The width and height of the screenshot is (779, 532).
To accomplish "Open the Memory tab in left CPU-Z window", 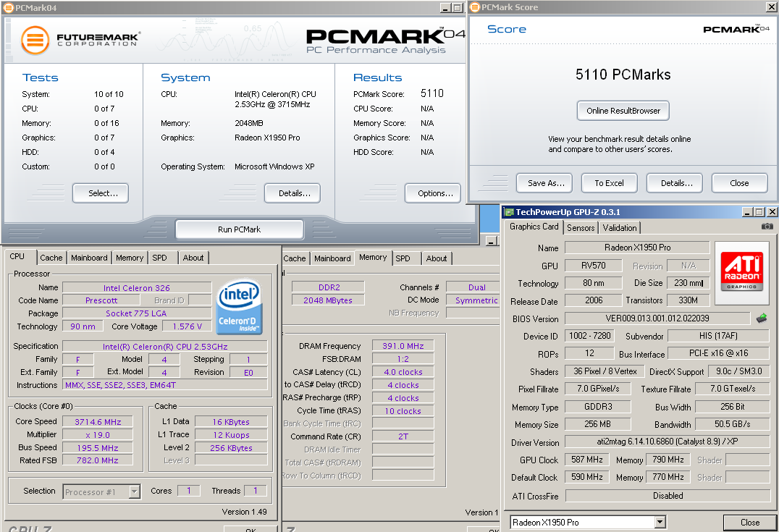I will pyautogui.click(x=130, y=258).
